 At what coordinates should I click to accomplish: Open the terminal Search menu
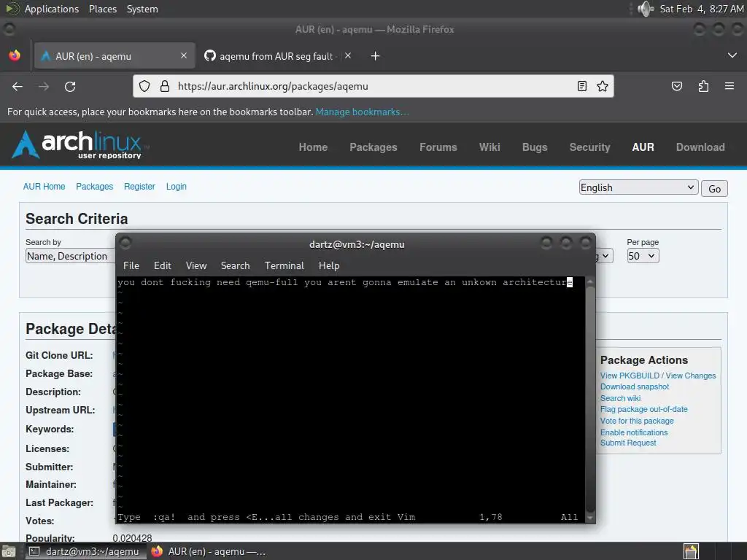click(x=236, y=265)
